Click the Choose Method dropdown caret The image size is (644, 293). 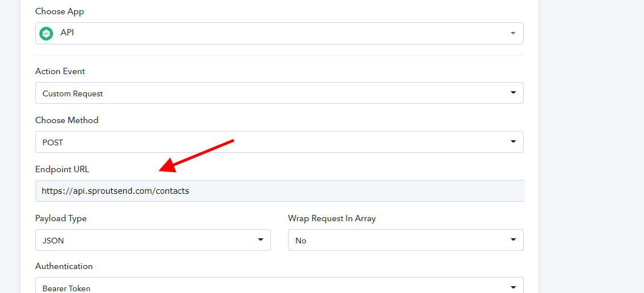[x=513, y=141]
